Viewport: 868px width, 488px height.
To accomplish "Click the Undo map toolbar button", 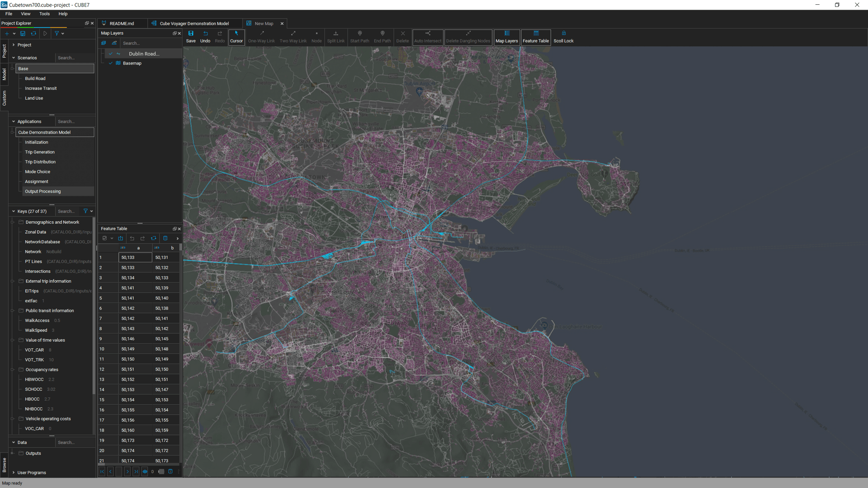I will (205, 36).
